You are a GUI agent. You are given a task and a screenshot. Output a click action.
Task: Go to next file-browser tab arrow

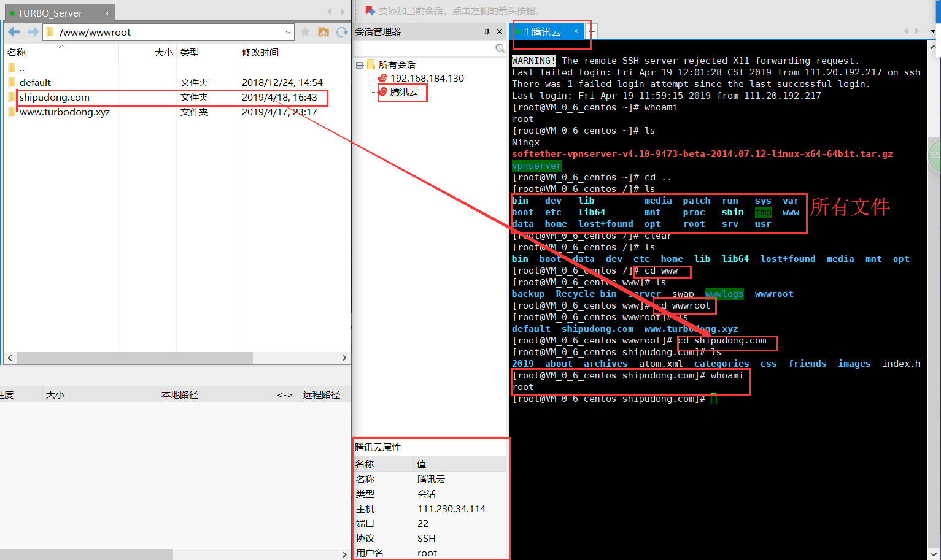tap(343, 12)
